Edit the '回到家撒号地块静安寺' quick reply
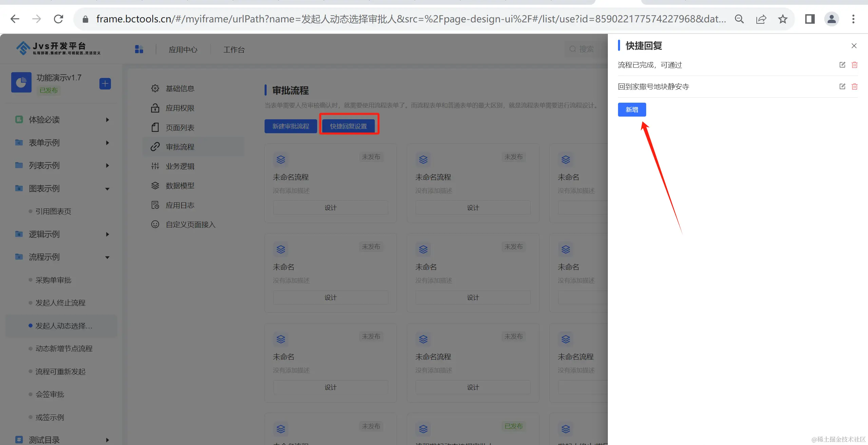 [842, 86]
